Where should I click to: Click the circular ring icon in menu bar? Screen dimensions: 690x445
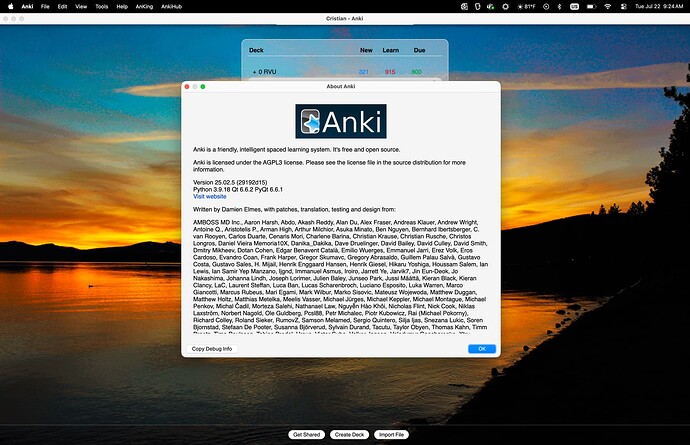tap(505, 7)
